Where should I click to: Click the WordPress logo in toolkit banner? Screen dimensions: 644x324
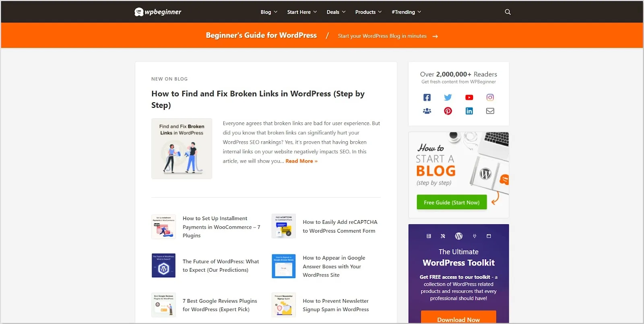[x=458, y=236]
